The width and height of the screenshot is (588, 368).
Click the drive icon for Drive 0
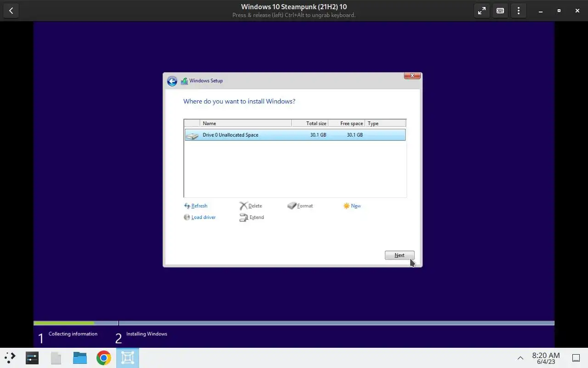coord(192,136)
